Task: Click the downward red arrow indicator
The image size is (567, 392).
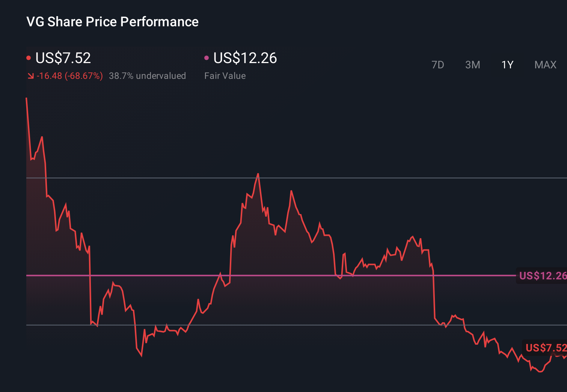Action: click(x=31, y=75)
